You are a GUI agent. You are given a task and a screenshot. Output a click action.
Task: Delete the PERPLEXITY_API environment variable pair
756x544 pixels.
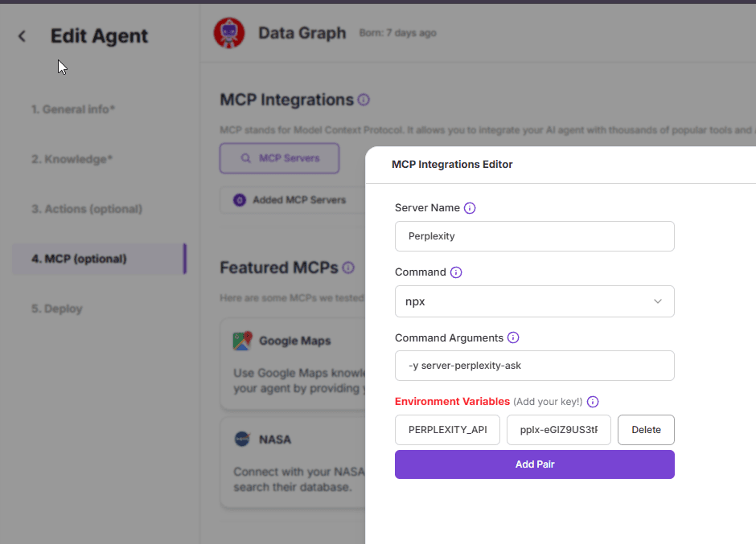click(646, 430)
